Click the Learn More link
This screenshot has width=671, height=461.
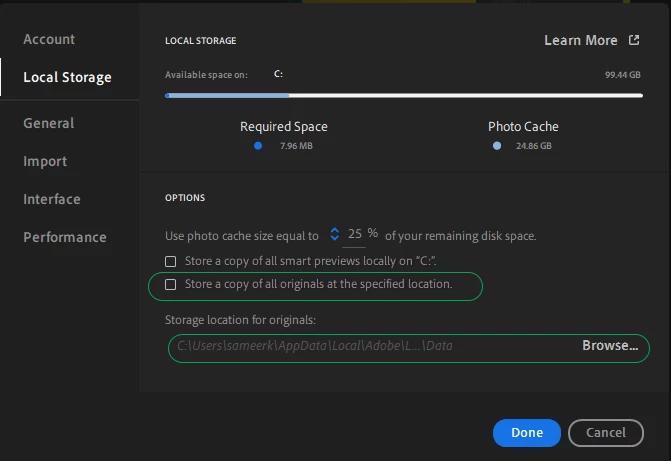pyautogui.click(x=580, y=40)
